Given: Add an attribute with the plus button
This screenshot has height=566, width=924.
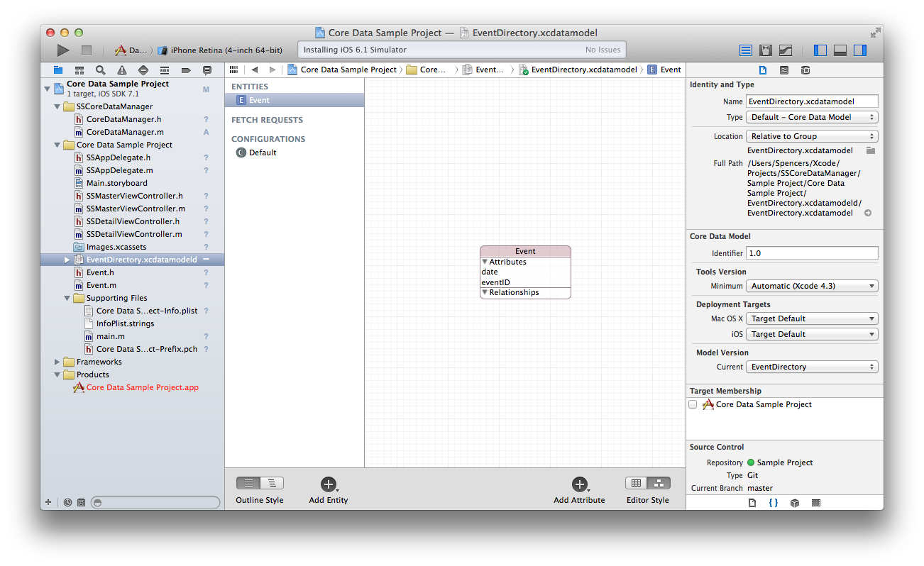Looking at the screenshot, I should [579, 484].
